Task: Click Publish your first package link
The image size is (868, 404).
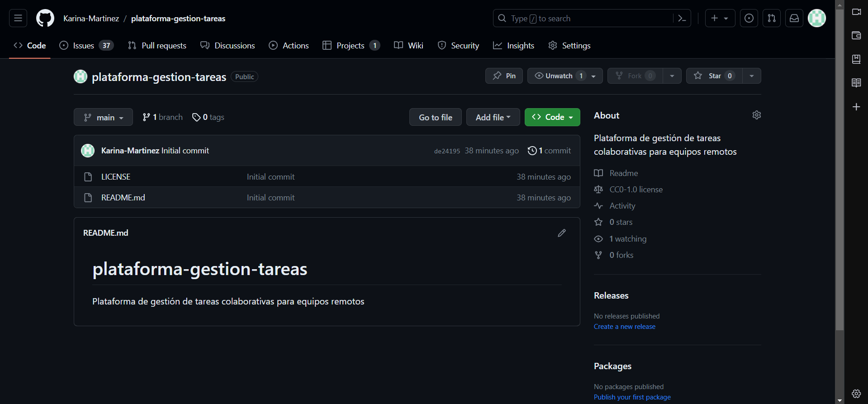Action: coord(632,397)
